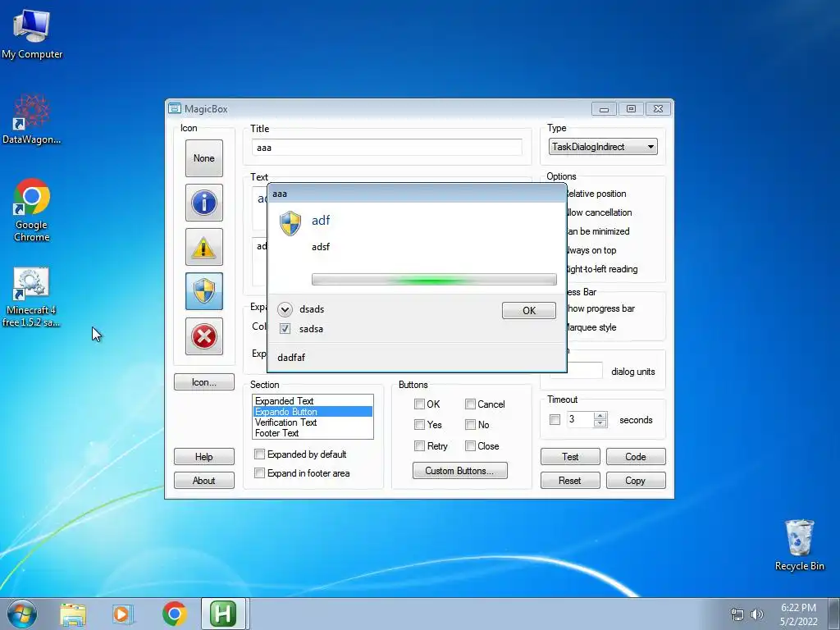Open Windows Media Player from taskbar
This screenshot has height=630, width=840.
point(123,614)
